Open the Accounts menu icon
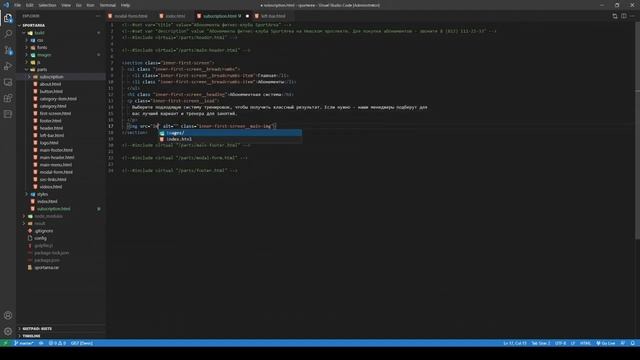 tap(8, 315)
